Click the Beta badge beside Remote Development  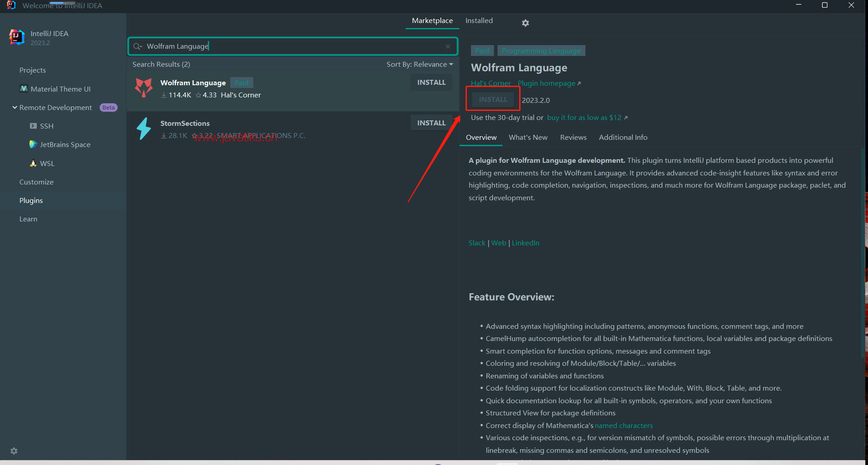click(108, 108)
